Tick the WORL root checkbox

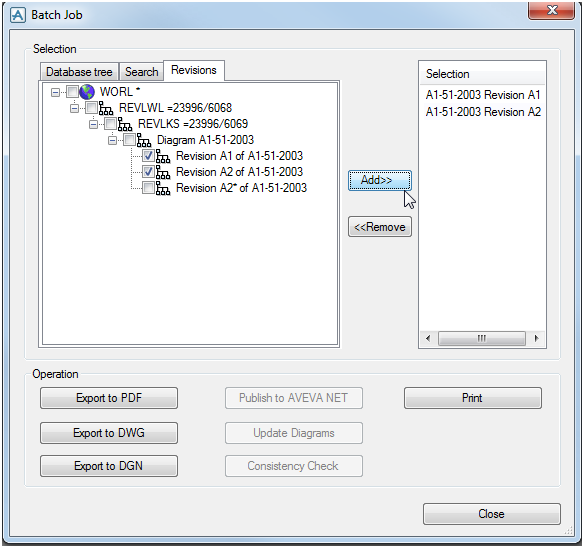(x=72, y=91)
